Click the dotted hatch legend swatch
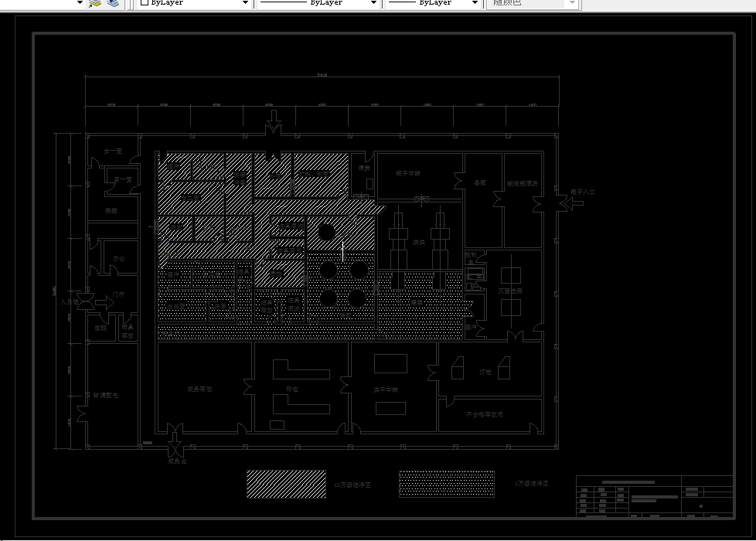756x541 pixels. (447, 484)
